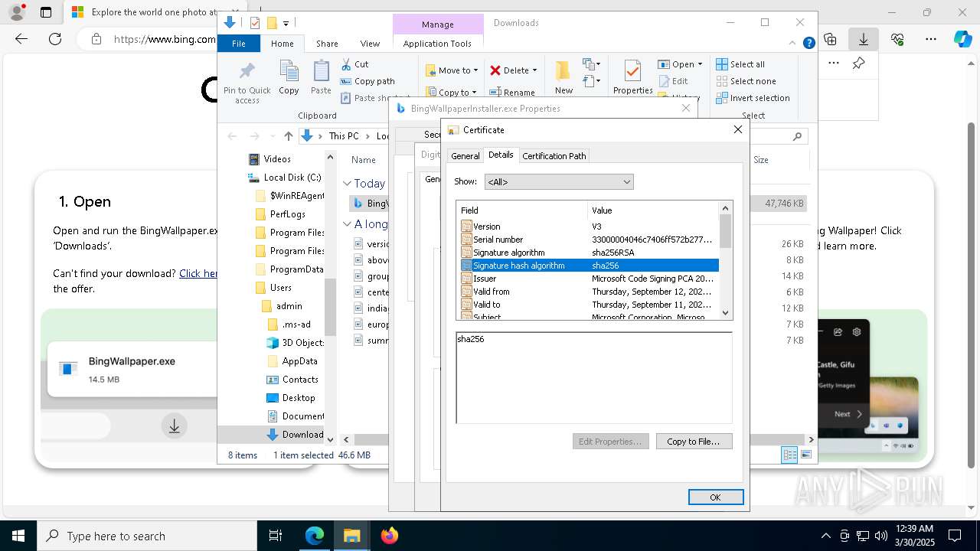Open ProgramData folder in tree
Image resolution: width=980 pixels, height=551 pixels.
pyautogui.click(x=289, y=269)
